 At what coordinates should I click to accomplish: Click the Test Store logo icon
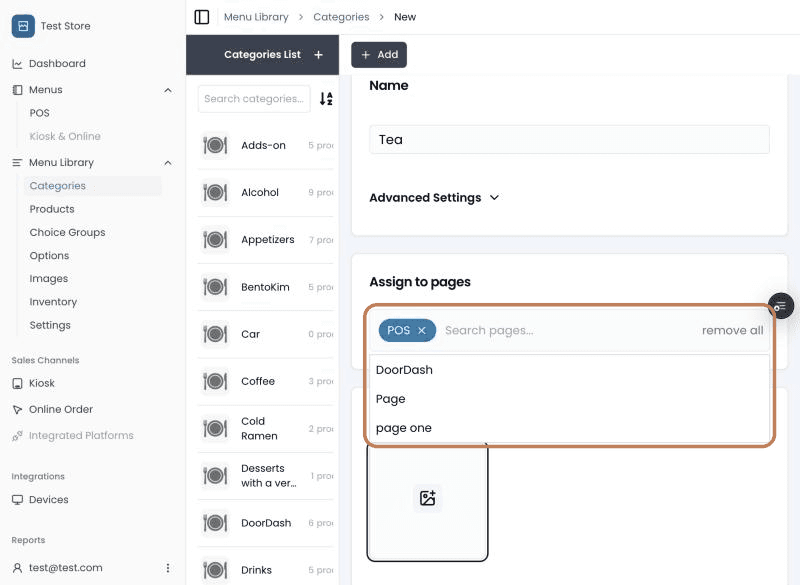click(x=23, y=26)
